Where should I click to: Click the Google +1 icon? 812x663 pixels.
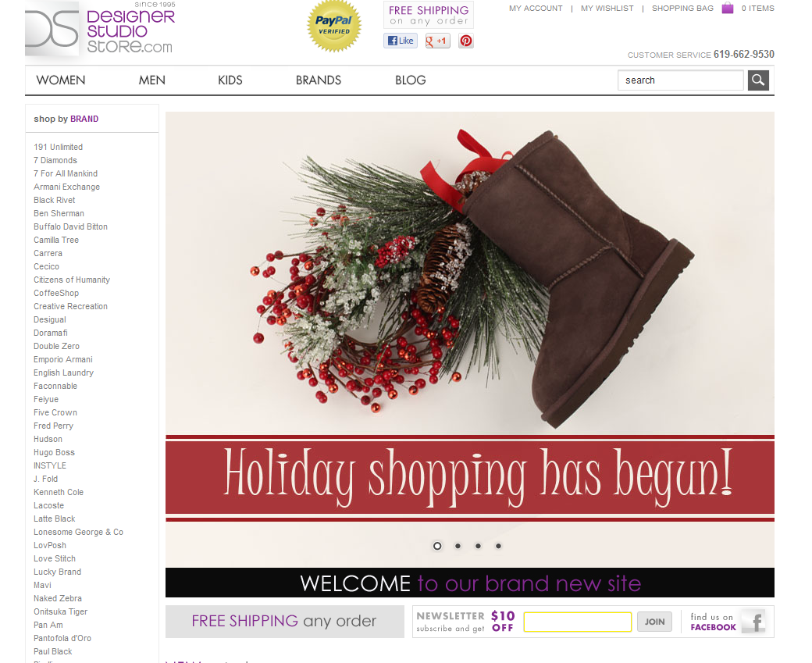[437, 41]
